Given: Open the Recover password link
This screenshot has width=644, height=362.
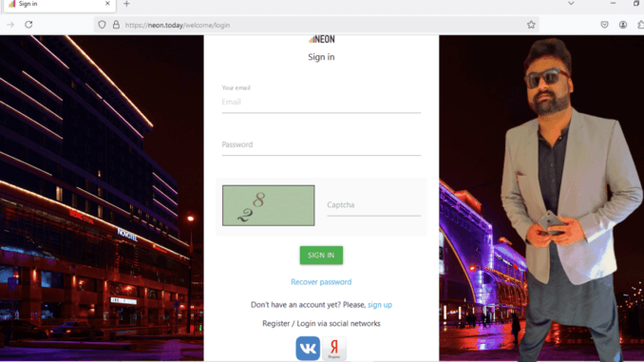Looking at the screenshot, I should [x=321, y=282].
